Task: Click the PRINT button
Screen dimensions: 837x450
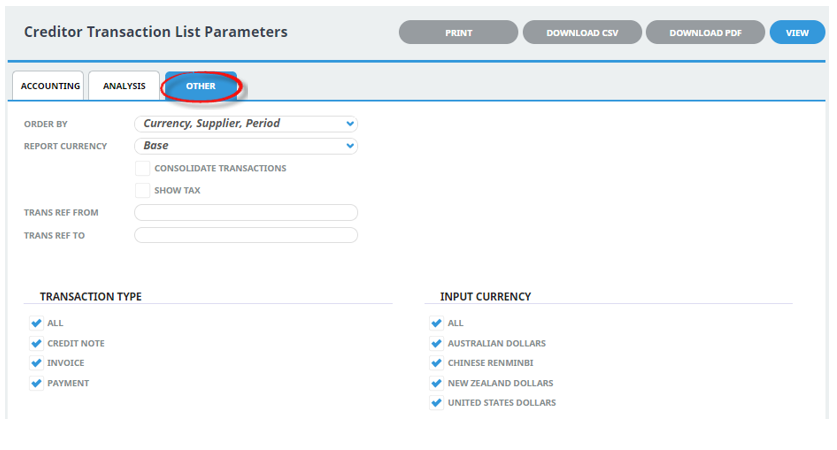Action: point(458,33)
